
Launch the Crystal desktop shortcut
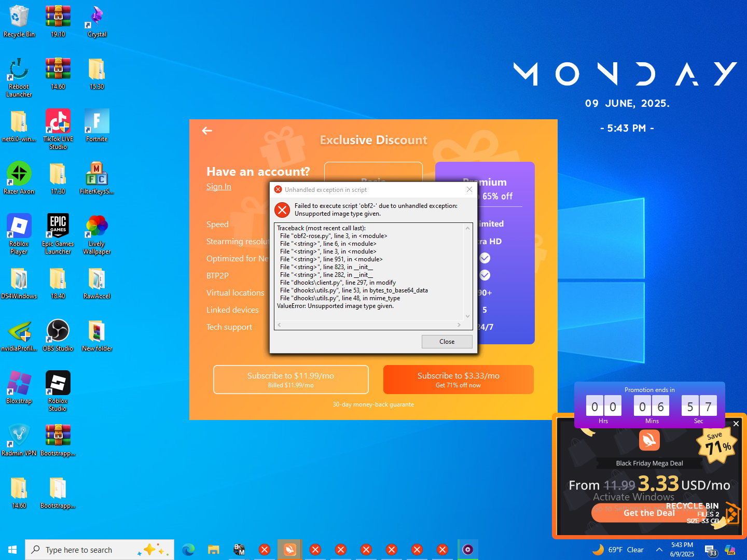pyautogui.click(x=97, y=21)
